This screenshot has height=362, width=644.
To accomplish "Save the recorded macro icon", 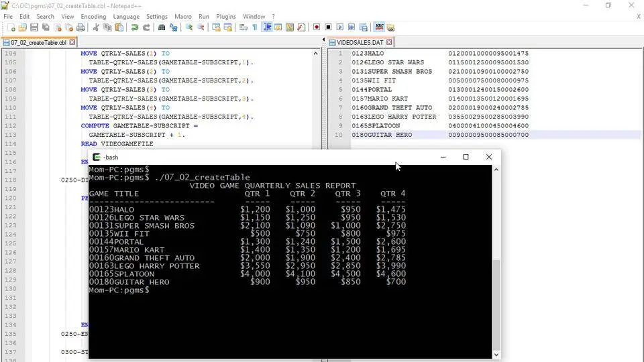I will coord(363,27).
